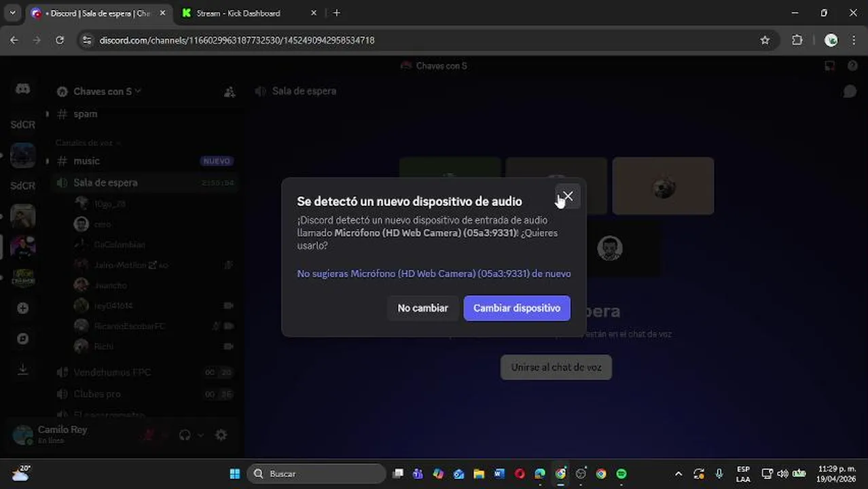This screenshot has width=868, height=489.
Task: Open Discord direct messages home icon
Action: tap(22, 90)
